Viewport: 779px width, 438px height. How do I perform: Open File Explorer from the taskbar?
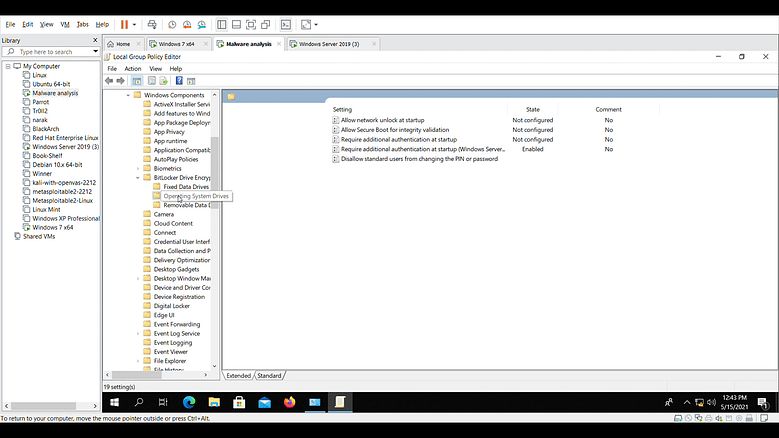click(214, 402)
